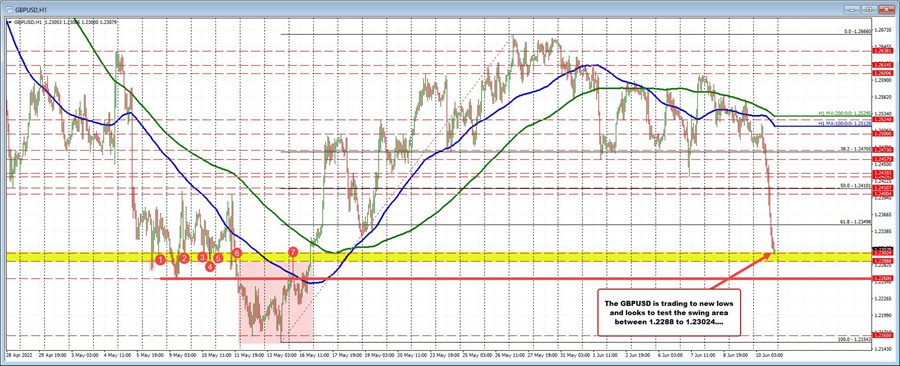Click the 38.2 Fibonacci retracement label
The height and width of the screenshot is (366, 900).
tap(855, 149)
